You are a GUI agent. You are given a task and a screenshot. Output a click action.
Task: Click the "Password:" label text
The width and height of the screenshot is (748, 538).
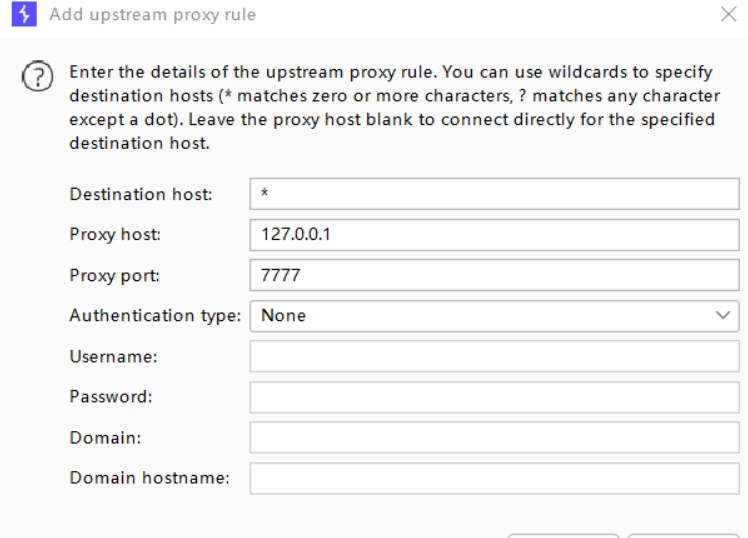pos(111,397)
